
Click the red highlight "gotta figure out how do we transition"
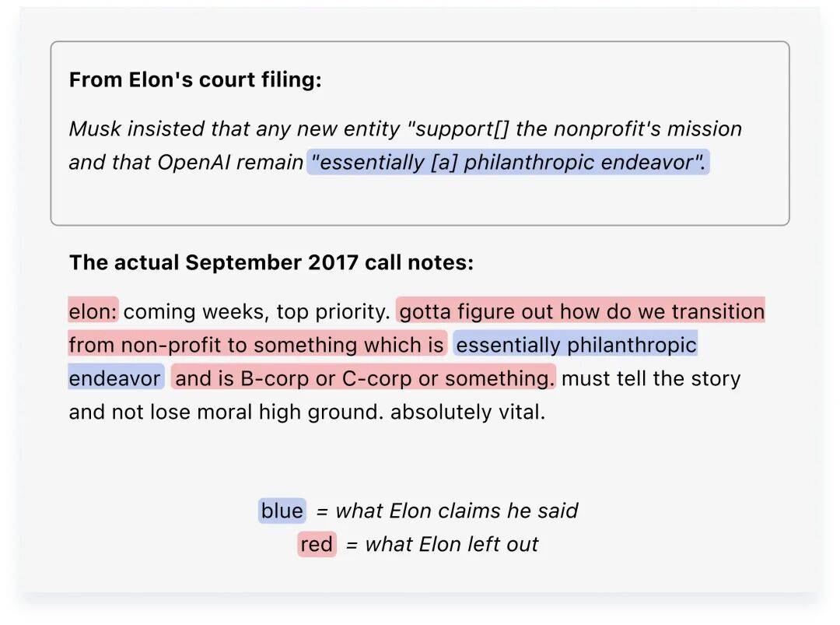[581, 311]
